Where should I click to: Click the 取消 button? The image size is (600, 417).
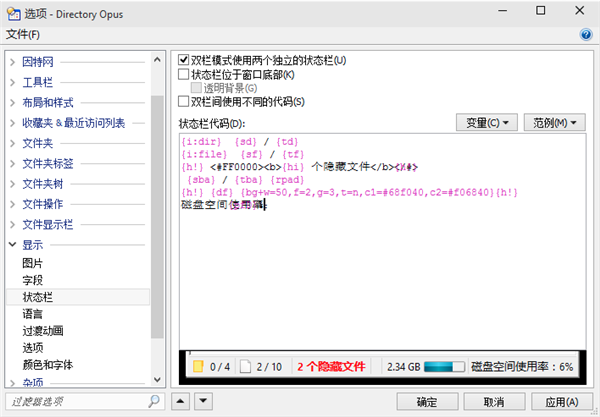492,401
